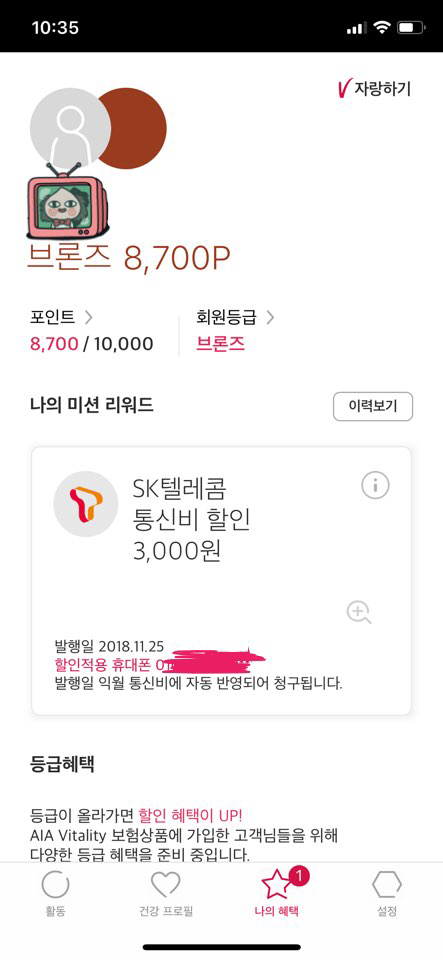The image size is (443, 960).
Task: Tap the 할인 혜택이 UP! pink text
Action: point(190,816)
